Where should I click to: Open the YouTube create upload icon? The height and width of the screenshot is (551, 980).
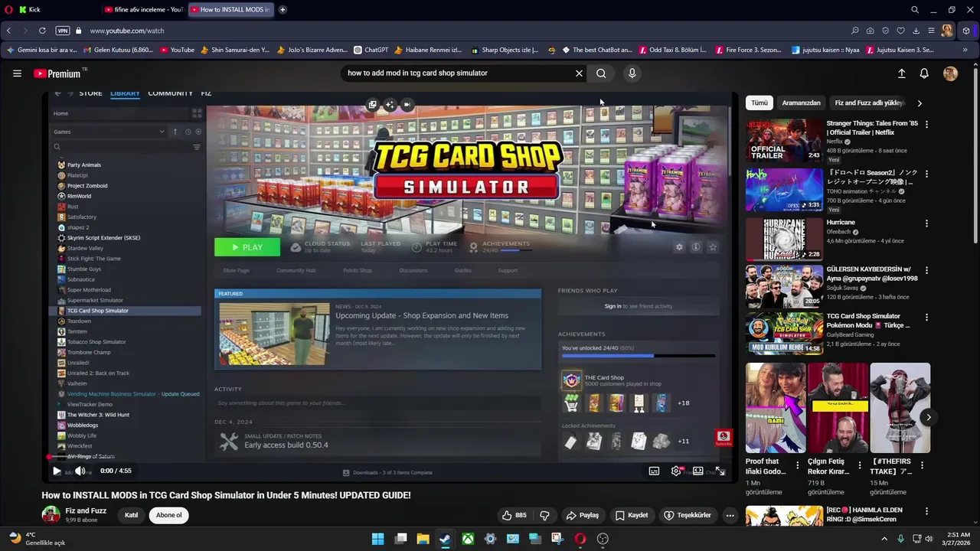click(901, 73)
